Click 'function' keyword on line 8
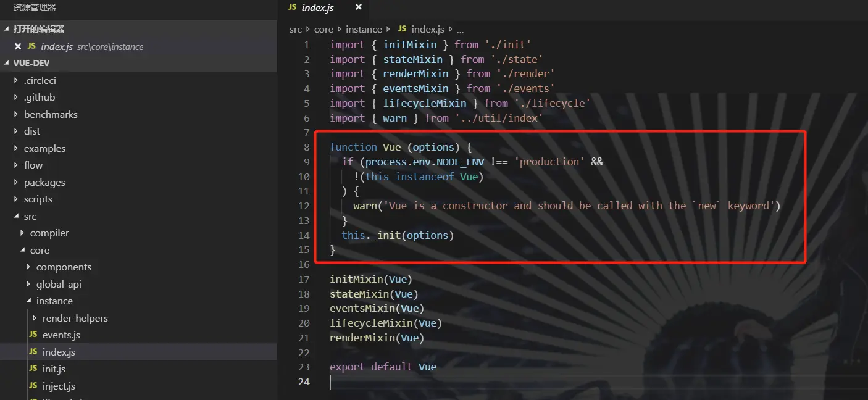 point(353,147)
